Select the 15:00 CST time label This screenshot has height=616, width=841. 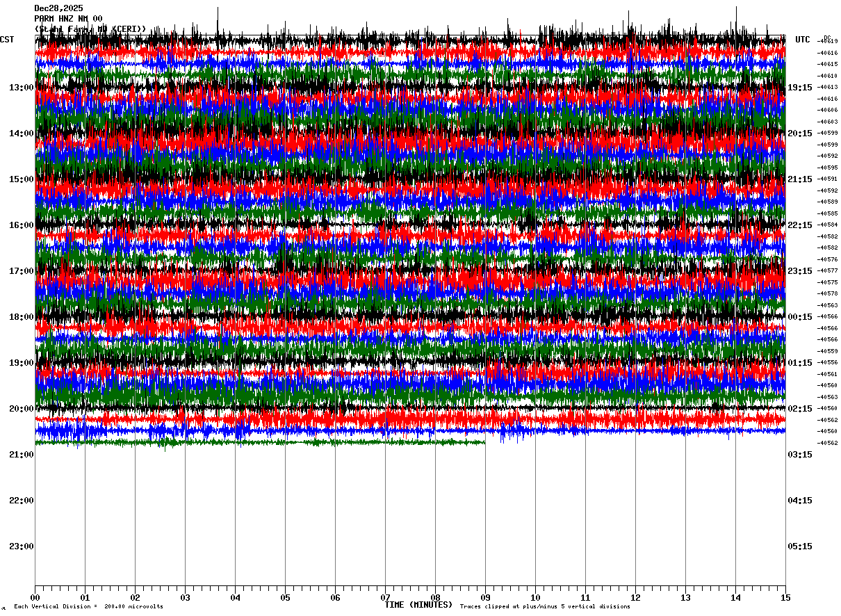pos(22,179)
